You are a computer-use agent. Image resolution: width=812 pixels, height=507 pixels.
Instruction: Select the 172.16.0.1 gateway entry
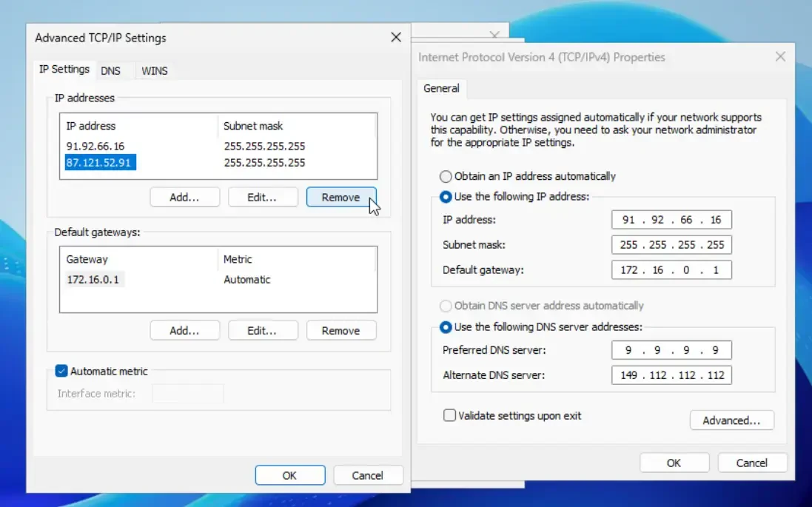click(x=95, y=280)
